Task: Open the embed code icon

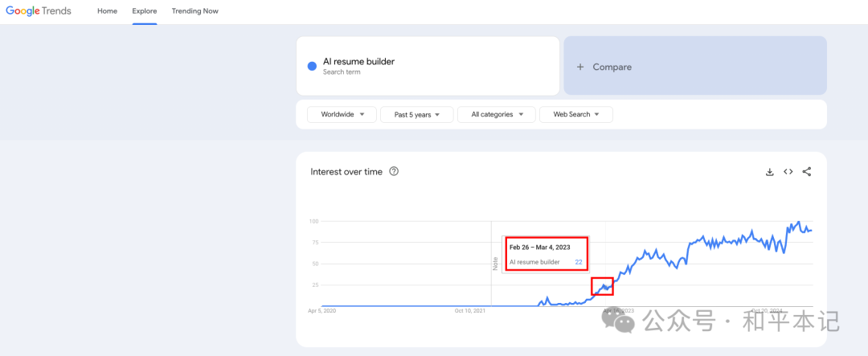Action: [788, 172]
